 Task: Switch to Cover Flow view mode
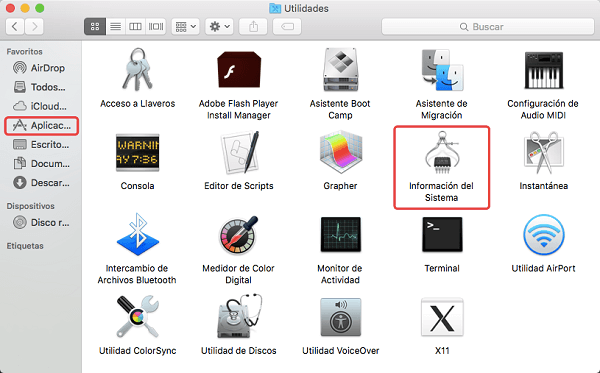pos(156,26)
